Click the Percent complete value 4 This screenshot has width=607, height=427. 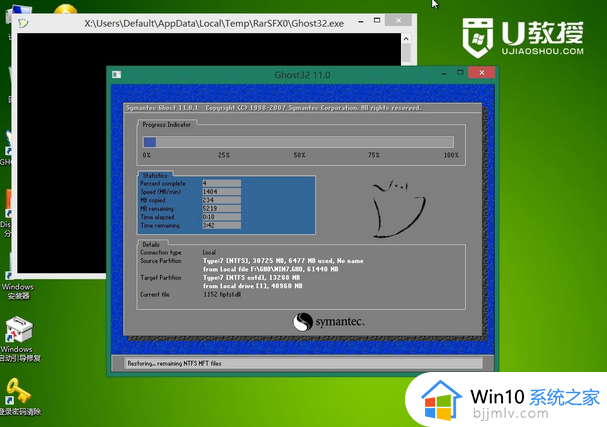tap(221, 183)
